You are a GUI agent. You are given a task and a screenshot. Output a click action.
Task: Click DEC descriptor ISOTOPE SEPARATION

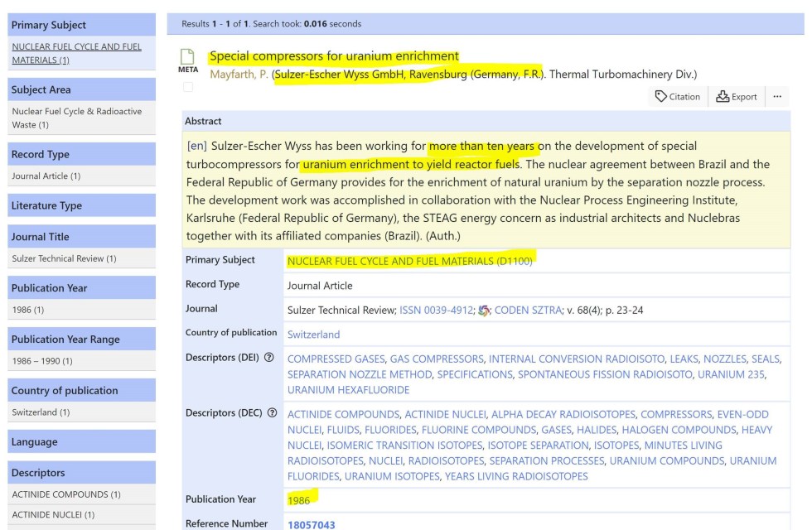click(538, 446)
